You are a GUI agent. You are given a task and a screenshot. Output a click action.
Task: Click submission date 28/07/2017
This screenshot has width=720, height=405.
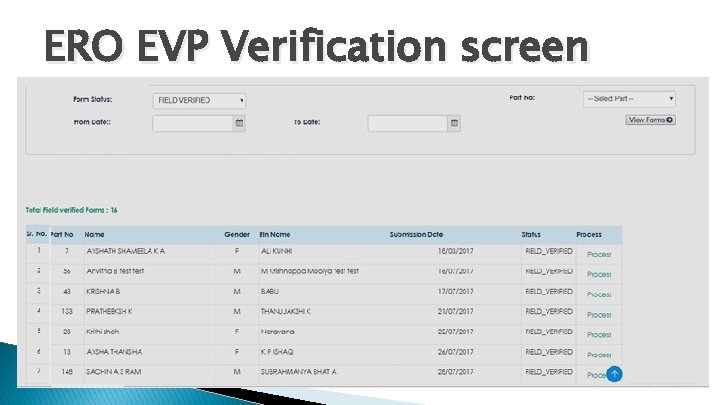coord(455,372)
